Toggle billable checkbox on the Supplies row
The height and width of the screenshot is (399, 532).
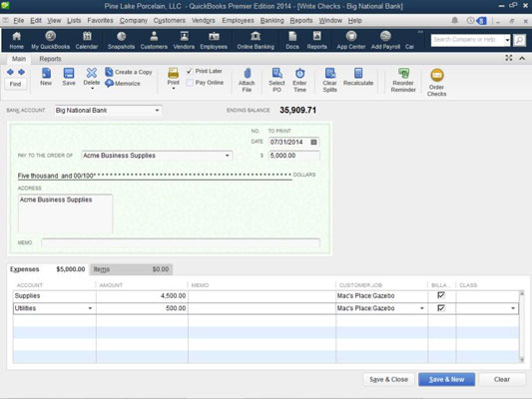(441, 295)
